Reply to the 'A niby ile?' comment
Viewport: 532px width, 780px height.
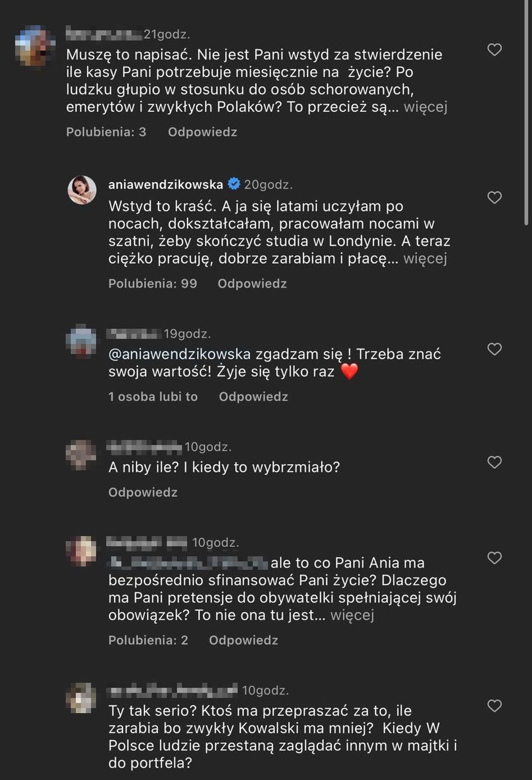tap(143, 492)
